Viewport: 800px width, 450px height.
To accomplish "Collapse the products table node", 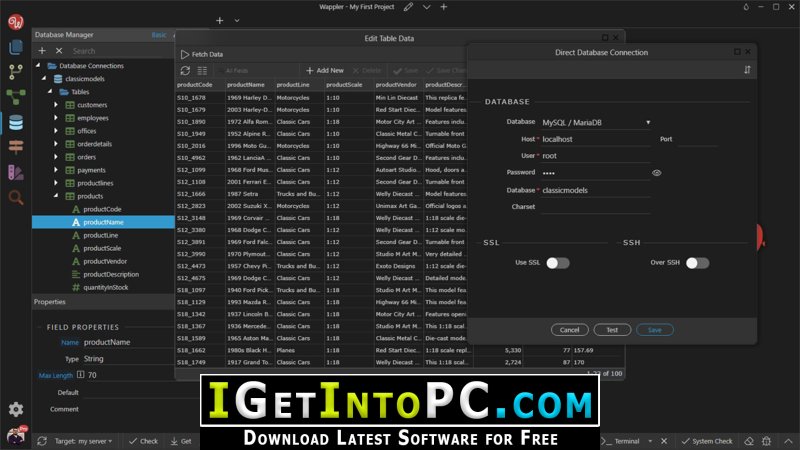I will click(56, 196).
